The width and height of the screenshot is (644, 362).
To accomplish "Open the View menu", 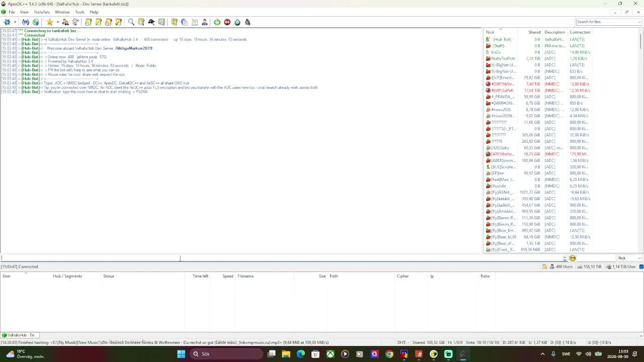I will 24,12.
